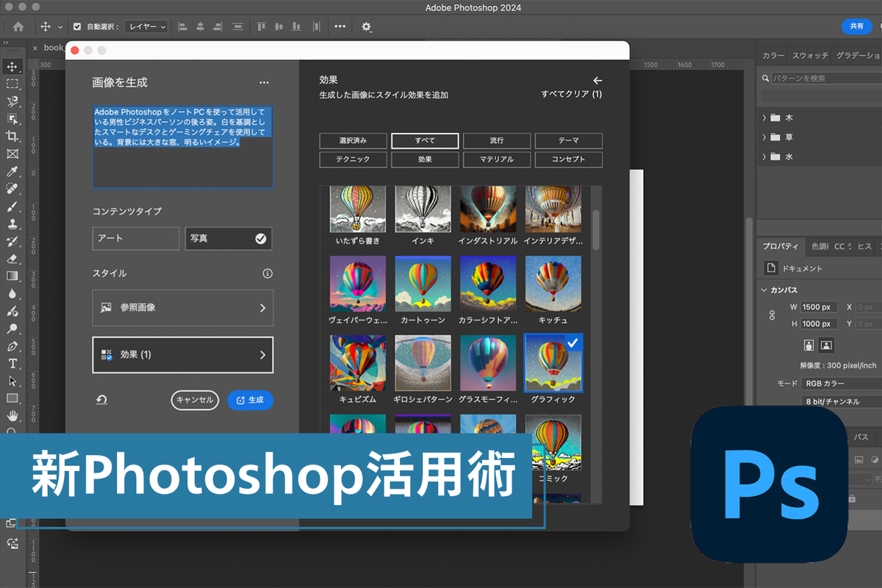
Task: Select the Crop tool
Action: [x=12, y=136]
